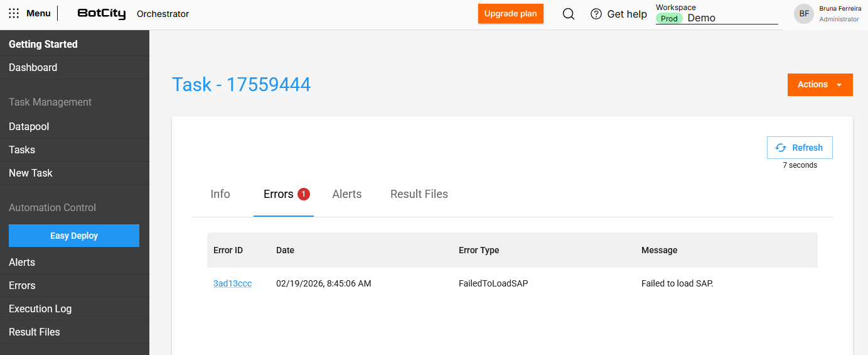Screen dimensions: 868x355
Task: Switch to the Alerts tab
Action: coord(346,194)
